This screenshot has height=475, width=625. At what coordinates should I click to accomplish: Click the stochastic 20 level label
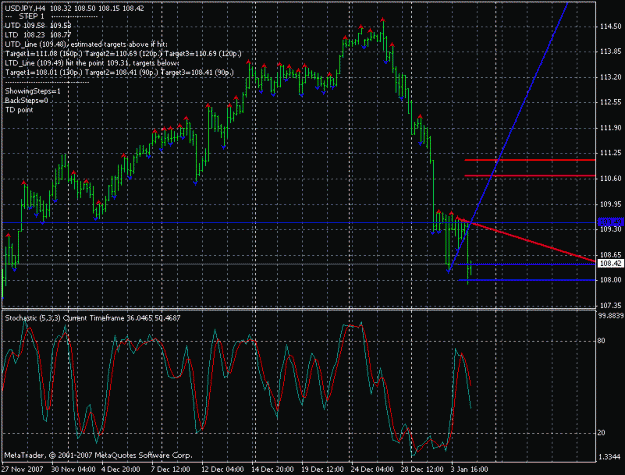(x=601, y=433)
